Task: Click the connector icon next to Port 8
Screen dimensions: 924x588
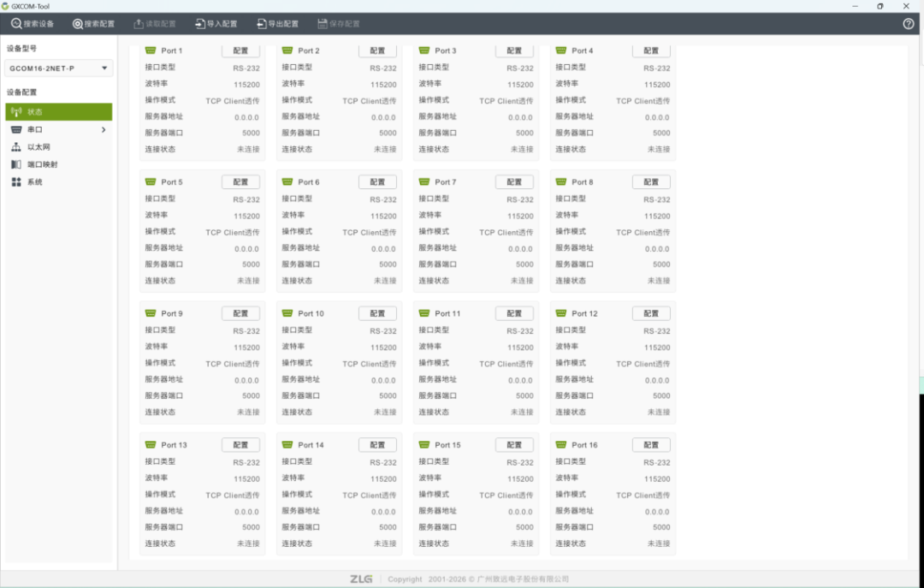Action: point(560,181)
